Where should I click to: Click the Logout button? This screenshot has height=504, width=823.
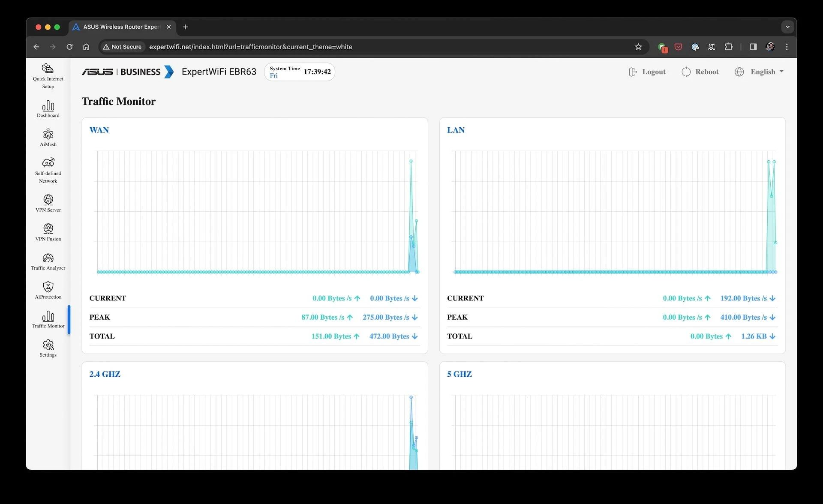(647, 72)
